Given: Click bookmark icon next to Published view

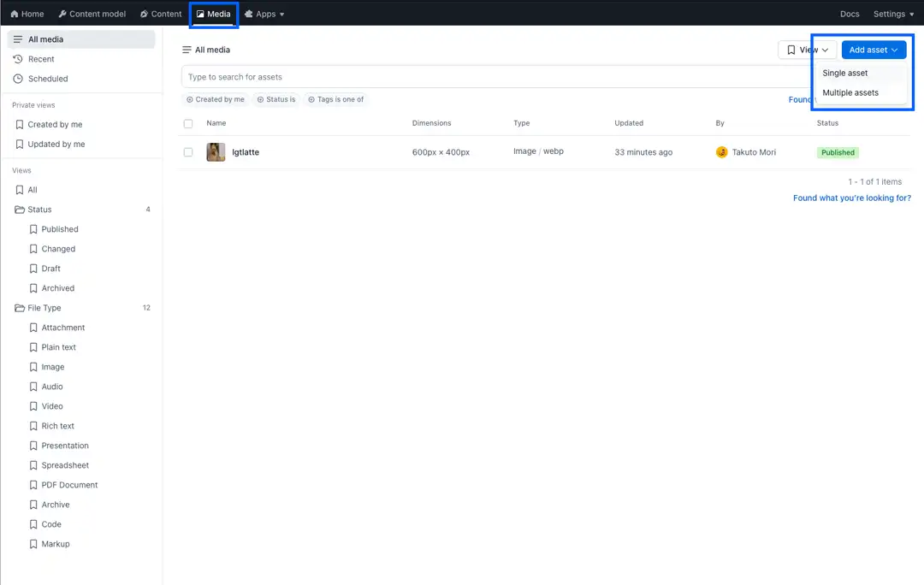Looking at the screenshot, I should [x=33, y=229].
